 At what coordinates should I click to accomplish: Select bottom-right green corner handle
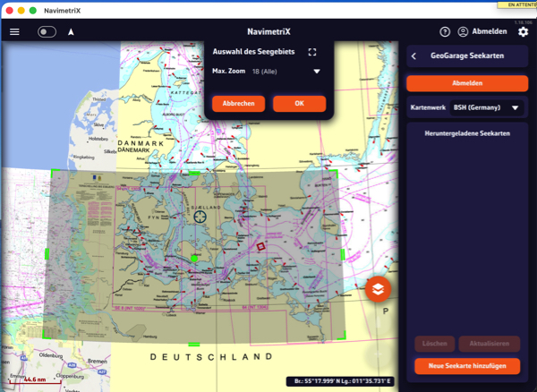[342, 335]
